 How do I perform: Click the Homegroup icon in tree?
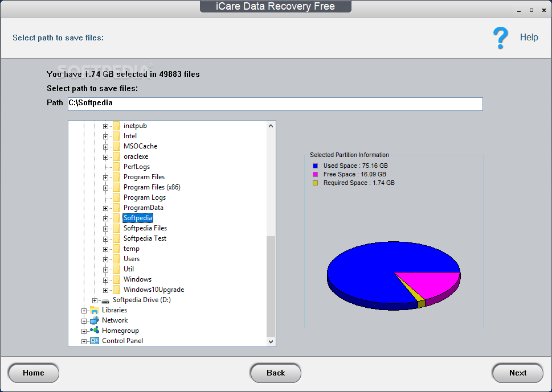coord(95,330)
